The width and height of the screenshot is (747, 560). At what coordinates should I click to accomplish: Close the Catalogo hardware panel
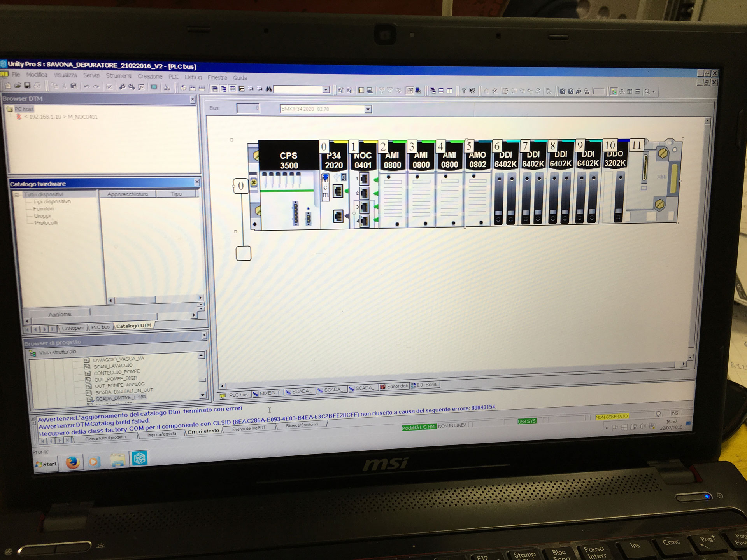pos(197,182)
